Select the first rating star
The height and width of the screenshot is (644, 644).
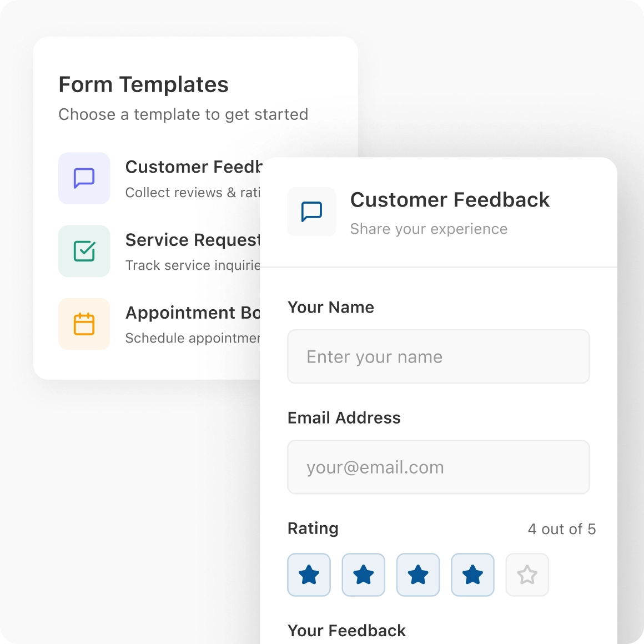coord(309,575)
